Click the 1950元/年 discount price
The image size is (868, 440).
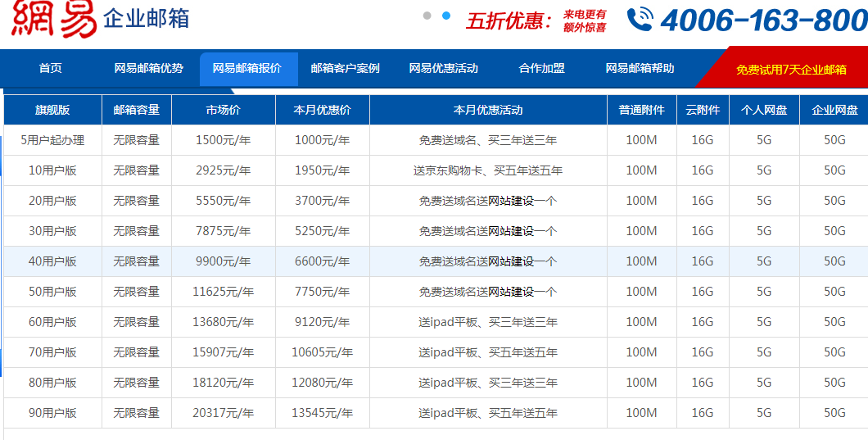322,170
